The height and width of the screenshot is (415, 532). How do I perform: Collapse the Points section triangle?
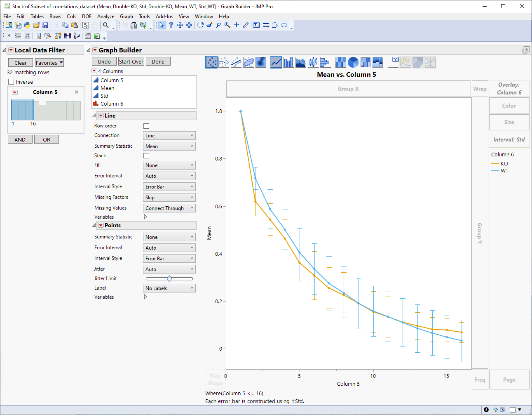coord(94,226)
